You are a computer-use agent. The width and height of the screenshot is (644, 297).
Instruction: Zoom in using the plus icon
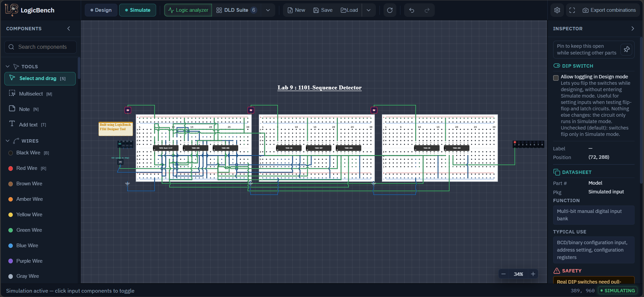pos(533,274)
